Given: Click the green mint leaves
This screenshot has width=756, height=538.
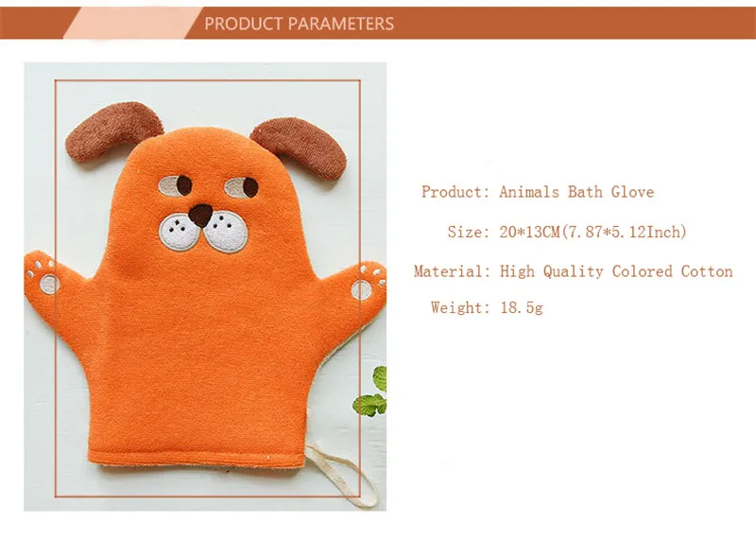Looking at the screenshot, I should tap(371, 391).
